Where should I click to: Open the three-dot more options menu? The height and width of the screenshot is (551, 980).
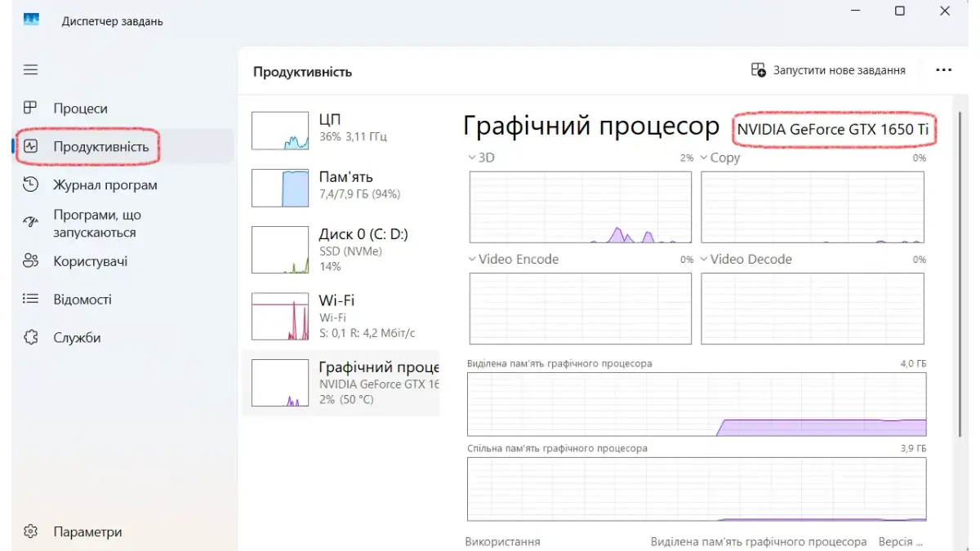pyautogui.click(x=944, y=70)
